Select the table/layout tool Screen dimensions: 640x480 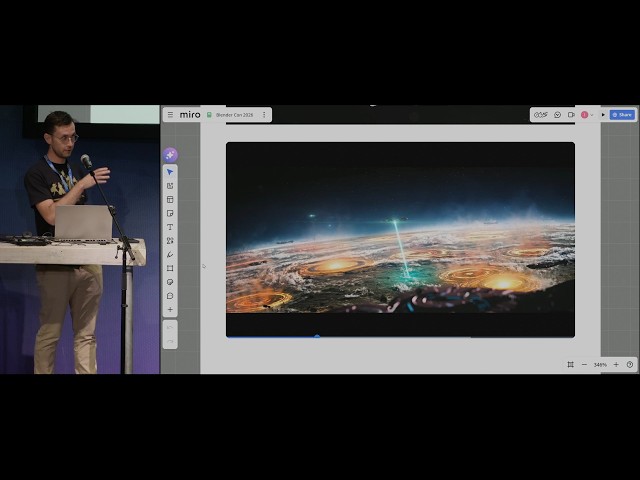tap(170, 200)
